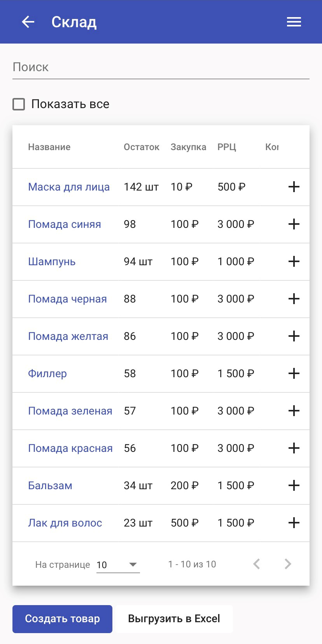Click plus icon for Филлер row
This screenshot has height=644, width=322.
(x=294, y=374)
